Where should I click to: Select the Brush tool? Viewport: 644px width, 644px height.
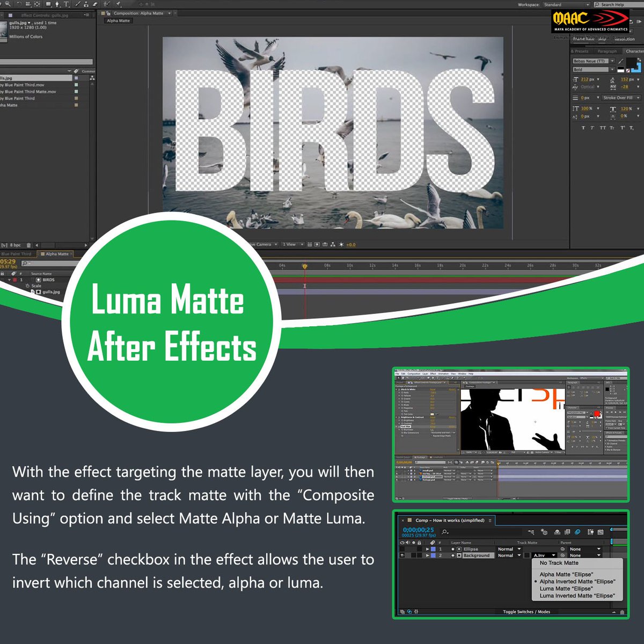point(77,4)
